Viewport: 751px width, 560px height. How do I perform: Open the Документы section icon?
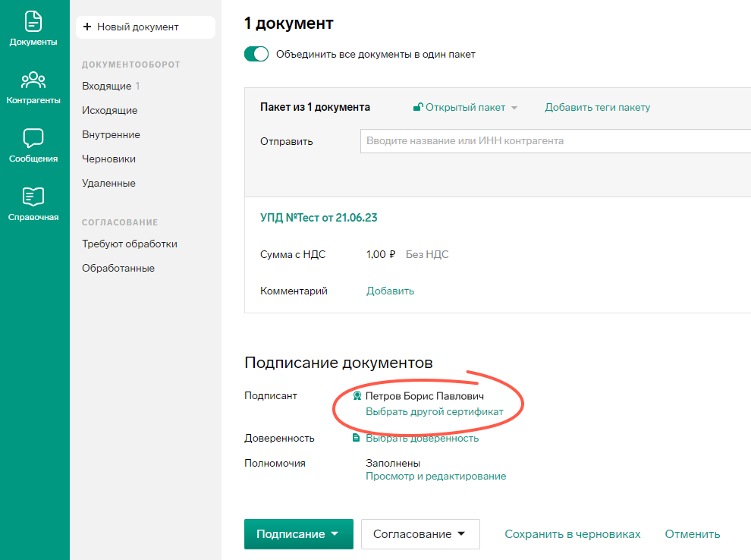coord(33,21)
